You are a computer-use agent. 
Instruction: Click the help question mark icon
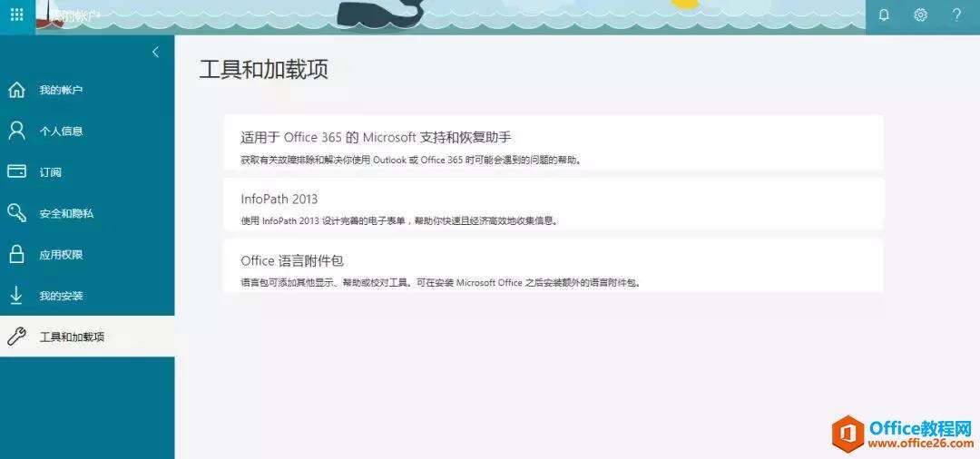(956, 15)
